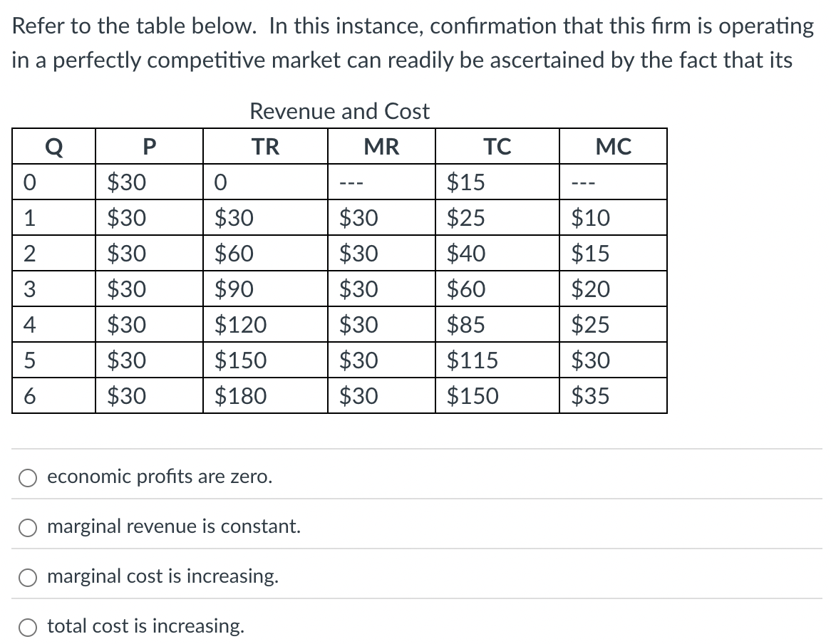This screenshot has width=831, height=644.
Task: Click the MC column header
Action: pos(614,146)
